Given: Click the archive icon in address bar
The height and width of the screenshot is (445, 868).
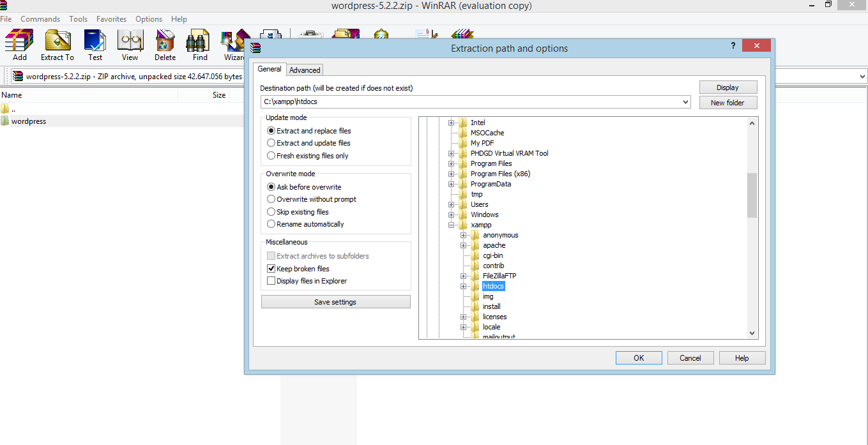Looking at the screenshot, I should click(18, 77).
